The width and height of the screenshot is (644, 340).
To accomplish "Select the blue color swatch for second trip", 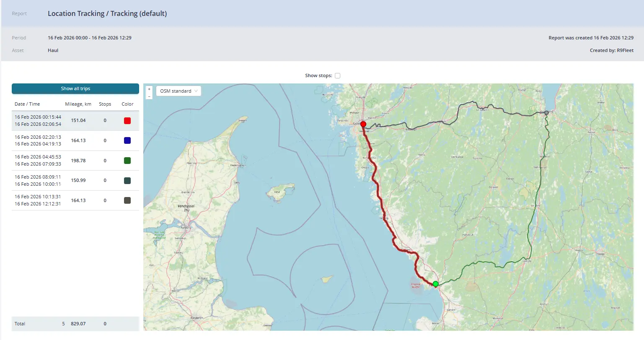I will pyautogui.click(x=127, y=140).
